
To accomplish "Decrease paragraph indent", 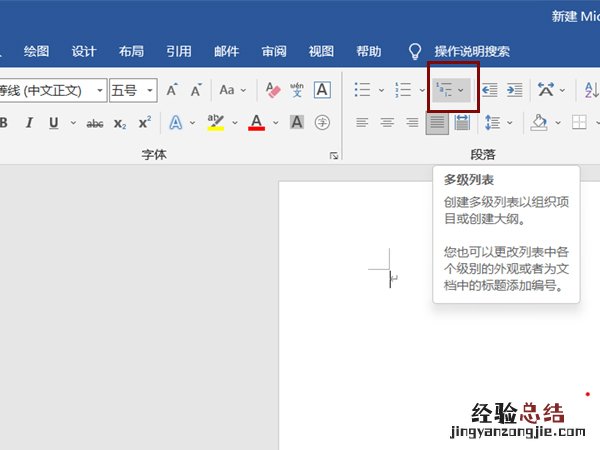I will click(x=490, y=90).
